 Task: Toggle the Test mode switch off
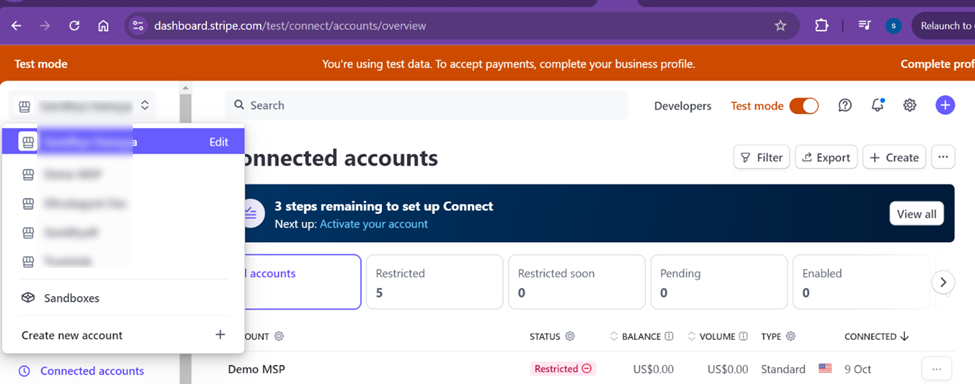(804, 106)
